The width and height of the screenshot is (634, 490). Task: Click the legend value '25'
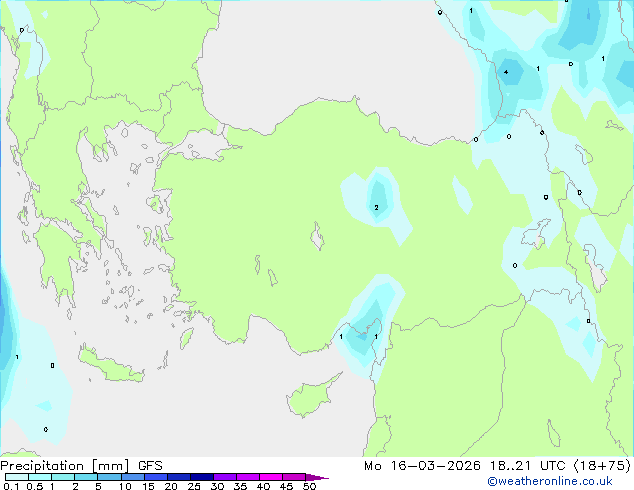(x=194, y=486)
